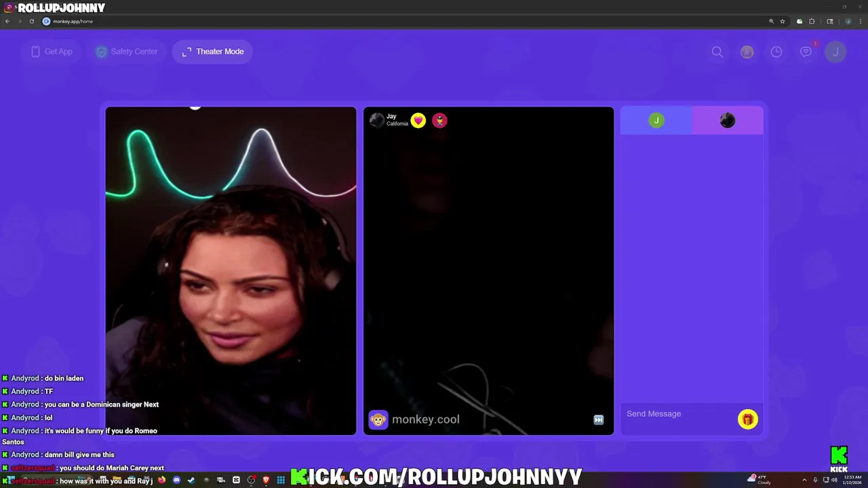Open the browser extensions puzzle icon
The image size is (868, 488).
click(812, 21)
